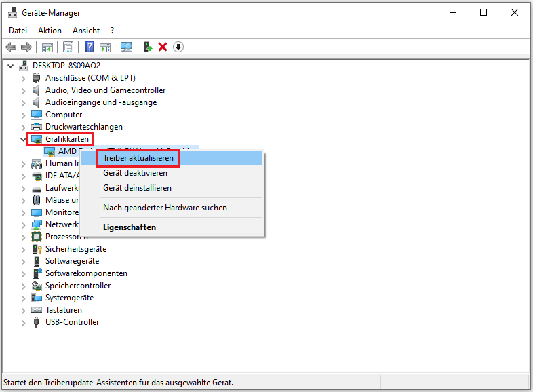Click the Computer monitor icon
Image resolution: width=533 pixels, height=392 pixels.
[x=37, y=115]
